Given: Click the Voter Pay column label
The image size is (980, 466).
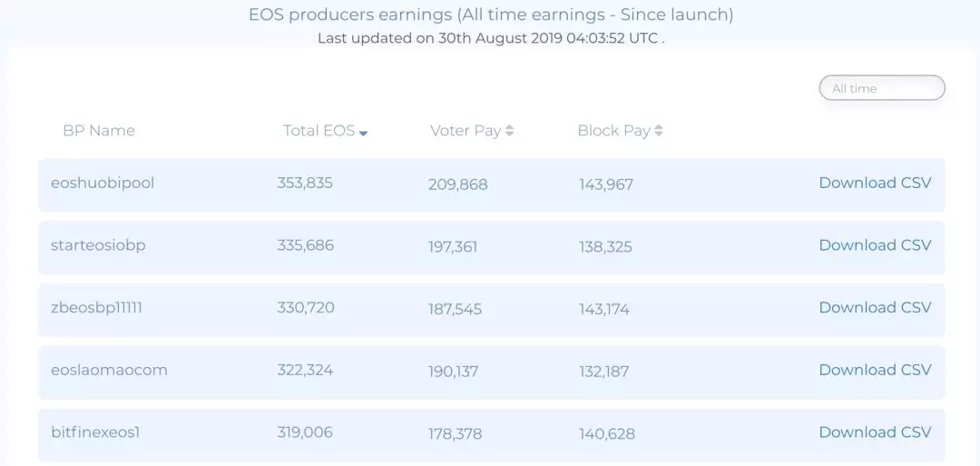Looking at the screenshot, I should click(x=465, y=130).
